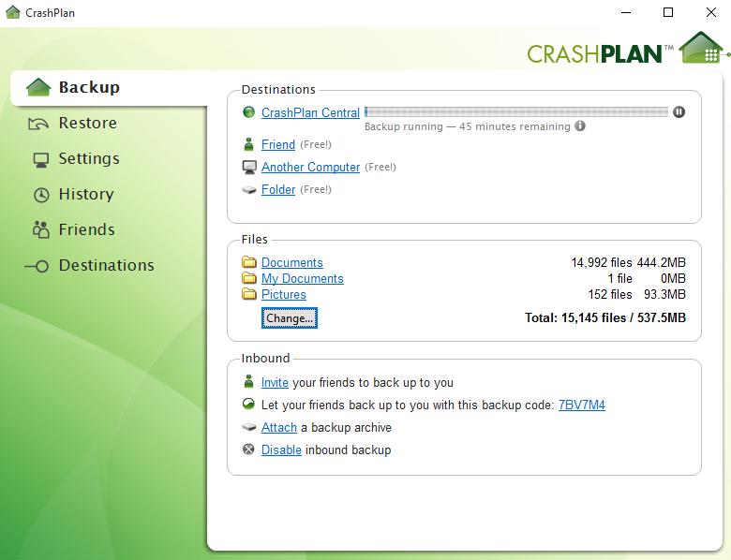Click the backup code status icon
Screen dimensions: 731x560
[249, 404]
